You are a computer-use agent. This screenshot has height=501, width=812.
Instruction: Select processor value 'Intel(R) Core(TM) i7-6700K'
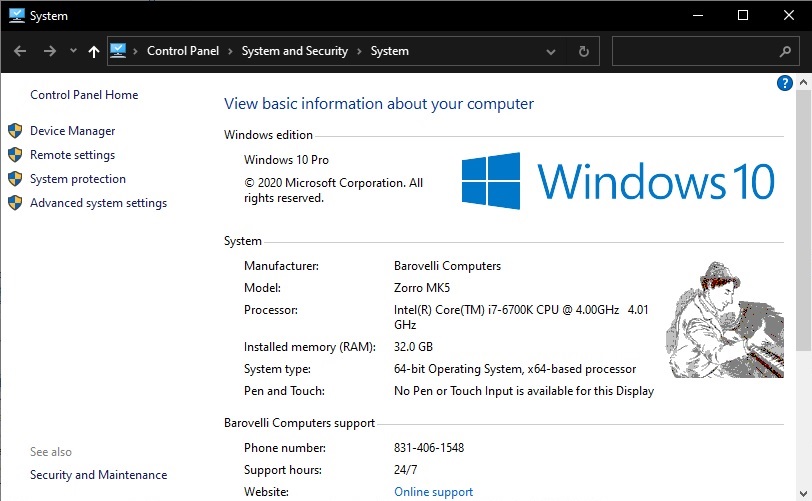(463, 310)
